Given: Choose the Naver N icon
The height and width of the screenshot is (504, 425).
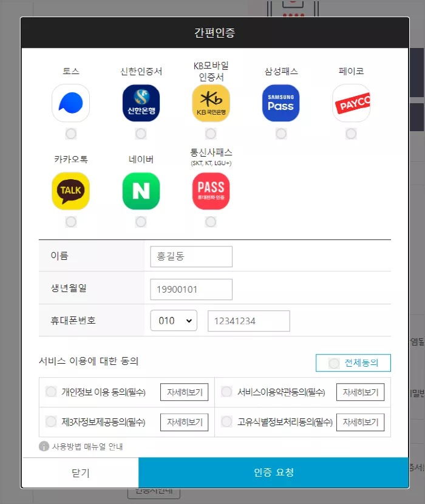Looking at the screenshot, I should coord(141,191).
